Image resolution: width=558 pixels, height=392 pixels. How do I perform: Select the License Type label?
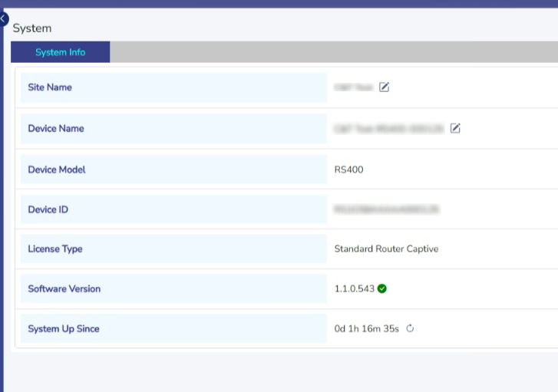tap(55, 249)
